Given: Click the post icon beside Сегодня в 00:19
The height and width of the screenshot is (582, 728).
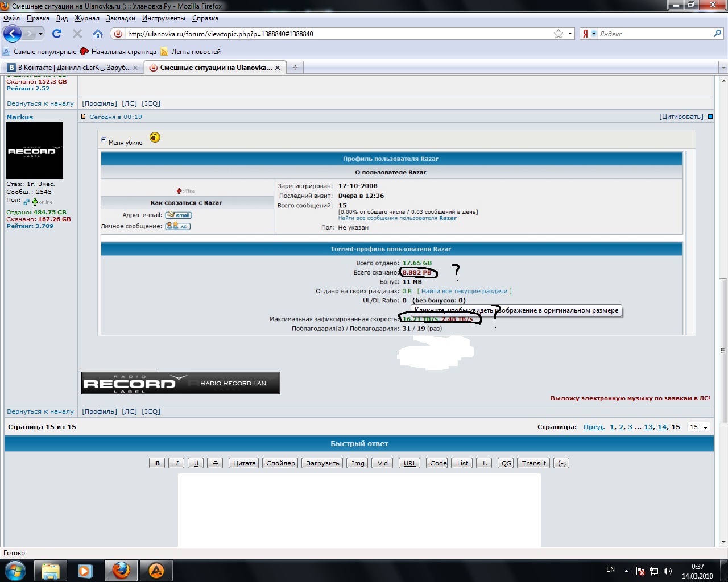Looking at the screenshot, I should [84, 117].
